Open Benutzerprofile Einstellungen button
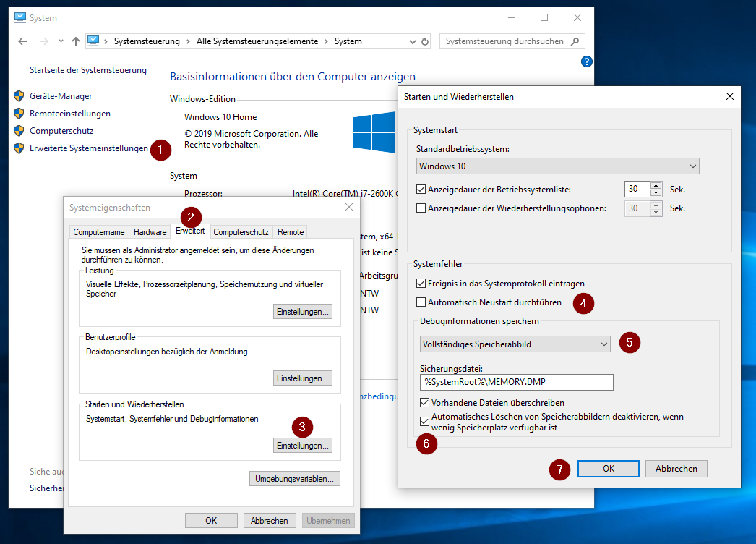Viewport: 756px width, 544px height. pyautogui.click(x=303, y=378)
